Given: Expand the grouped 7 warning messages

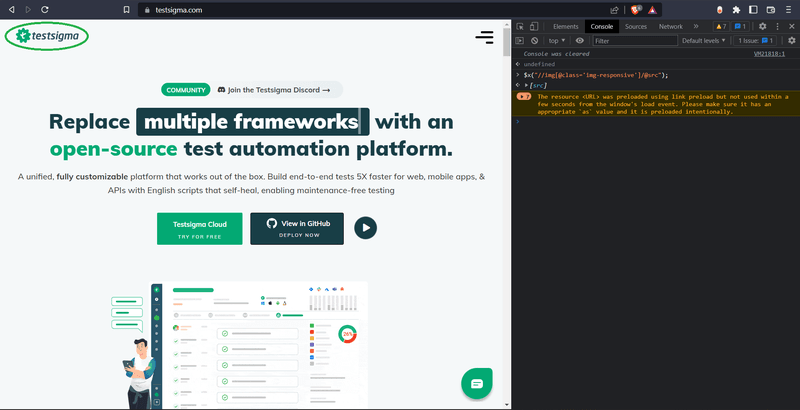Looking at the screenshot, I should pyautogui.click(x=523, y=96).
